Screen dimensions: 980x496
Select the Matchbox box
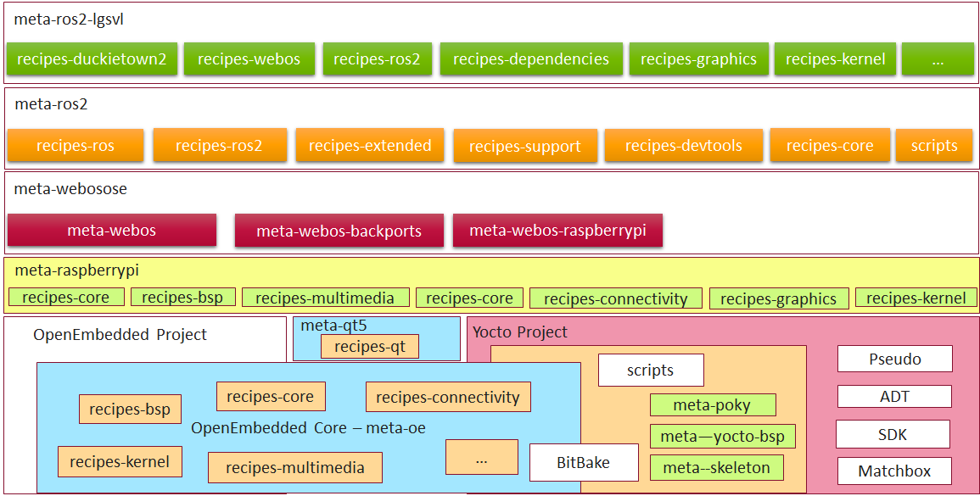(x=894, y=471)
